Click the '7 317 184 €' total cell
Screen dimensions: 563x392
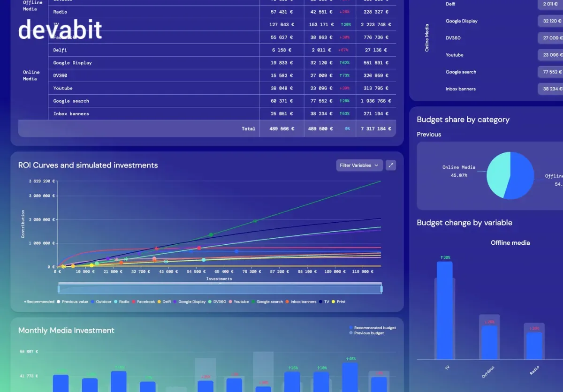click(376, 128)
